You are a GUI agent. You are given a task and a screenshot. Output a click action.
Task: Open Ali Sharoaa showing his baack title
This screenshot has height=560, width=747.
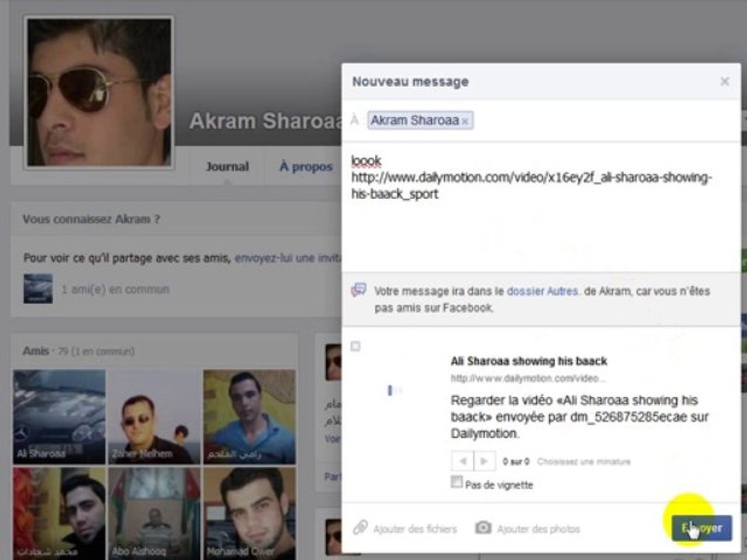[x=529, y=361]
